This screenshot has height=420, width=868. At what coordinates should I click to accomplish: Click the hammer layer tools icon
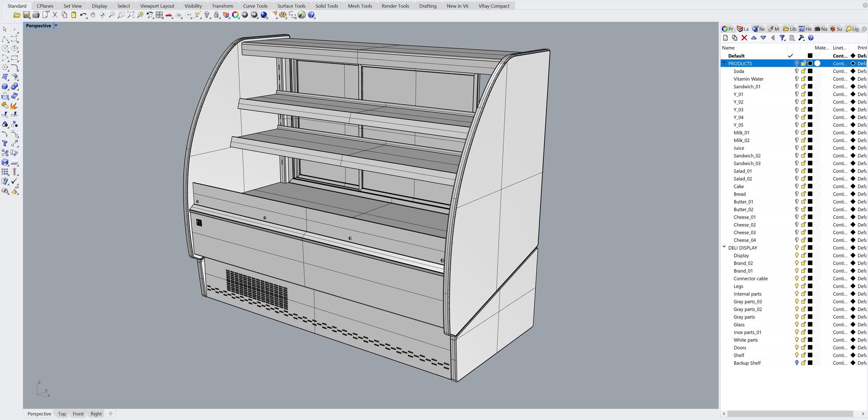(802, 38)
